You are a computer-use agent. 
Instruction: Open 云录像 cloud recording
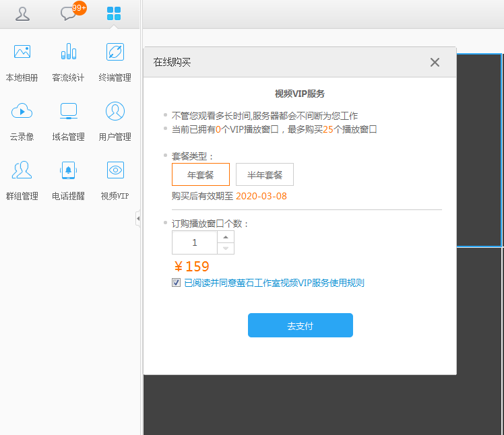click(x=22, y=111)
